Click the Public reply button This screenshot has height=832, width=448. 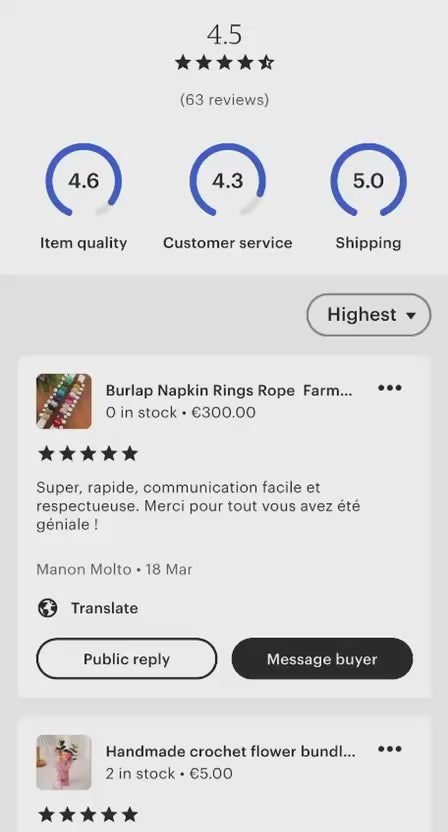[126, 658]
